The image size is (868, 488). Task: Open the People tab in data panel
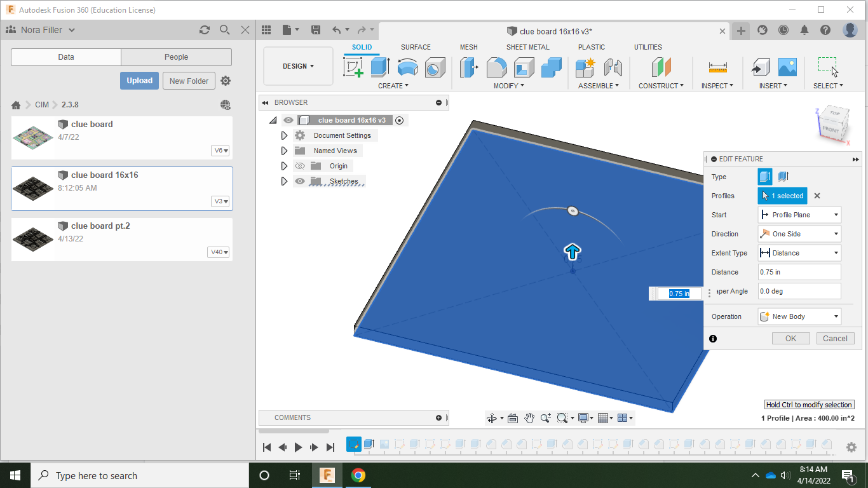(176, 57)
